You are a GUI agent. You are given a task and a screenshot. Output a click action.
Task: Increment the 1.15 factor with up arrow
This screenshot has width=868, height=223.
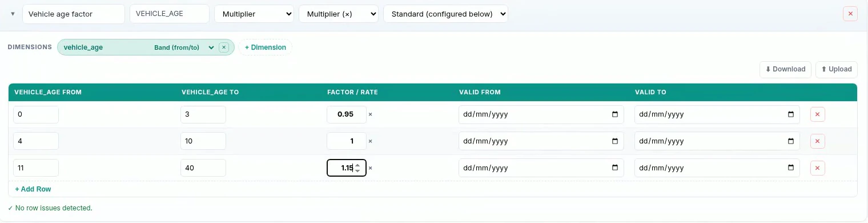[x=357, y=165]
